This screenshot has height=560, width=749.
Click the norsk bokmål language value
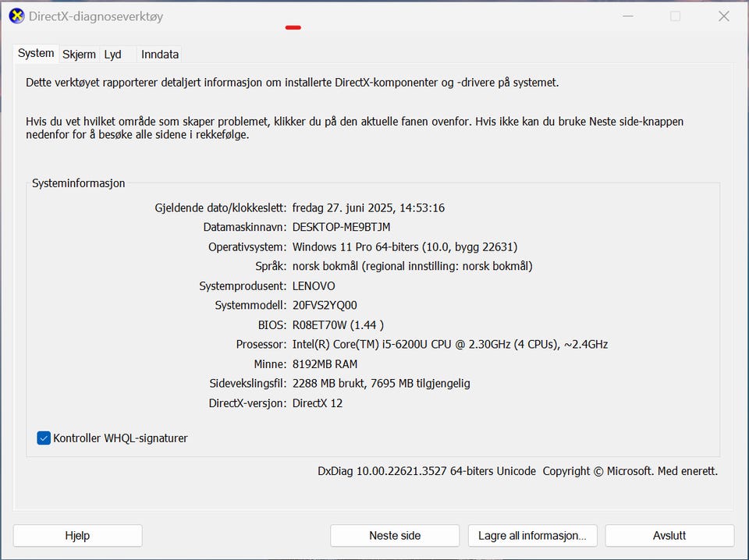412,267
